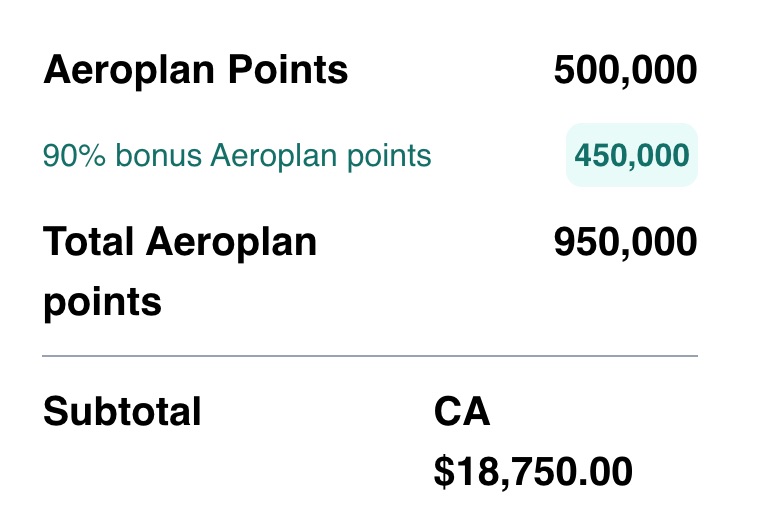The width and height of the screenshot is (758, 524).
Task: Click the Subtotal label
Action: pyautogui.click(x=122, y=412)
